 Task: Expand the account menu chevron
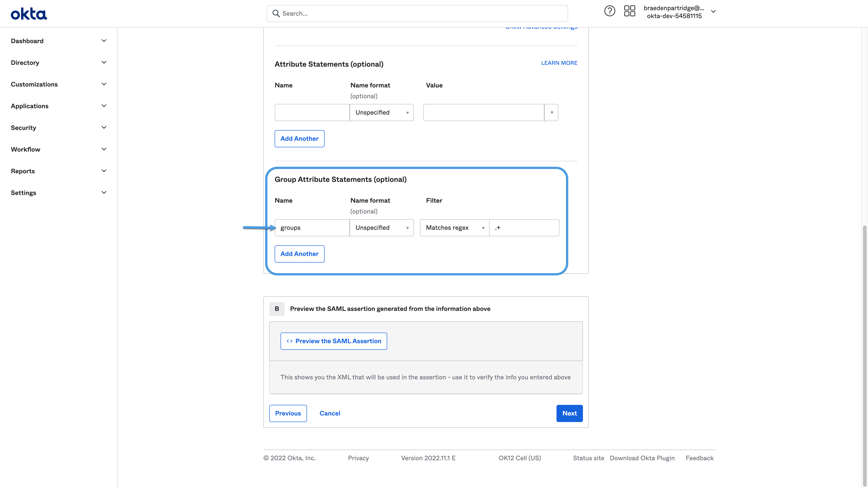point(713,12)
